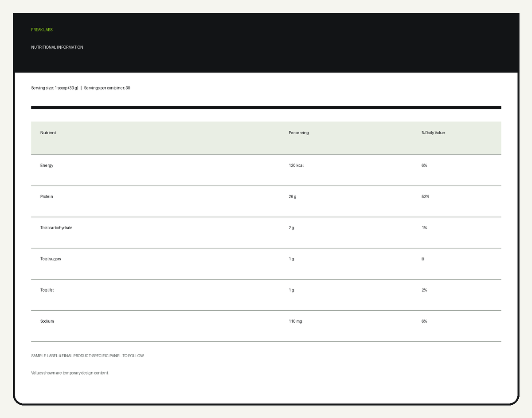This screenshot has height=418, width=532.
Task: Select the Total fat row label
Action: click(47, 290)
